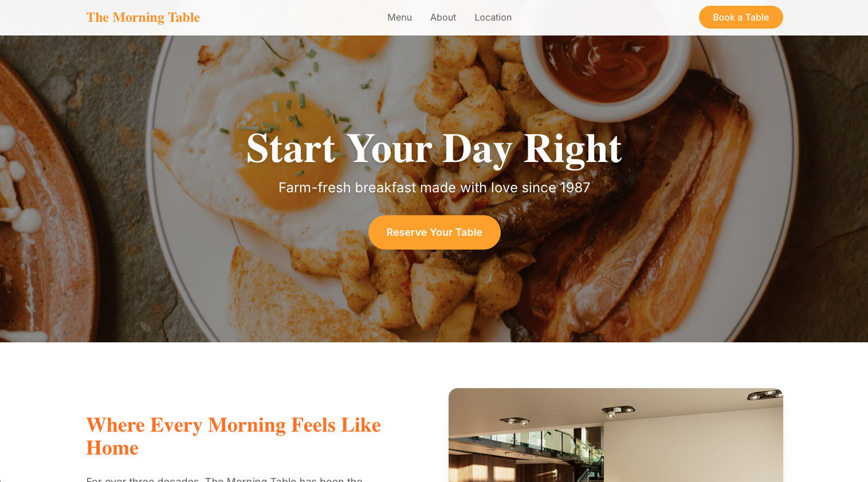Open the restaurant interior photo

[615, 435]
